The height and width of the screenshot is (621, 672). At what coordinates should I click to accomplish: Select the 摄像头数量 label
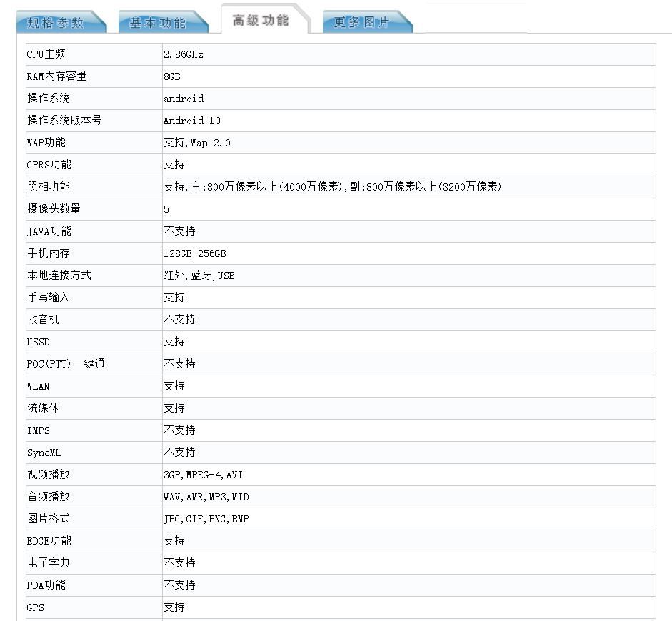pos(54,209)
